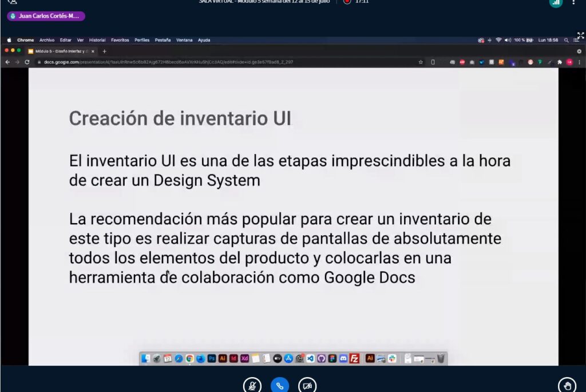Open the Ayuda menu
The height and width of the screenshot is (392, 586).
click(204, 40)
